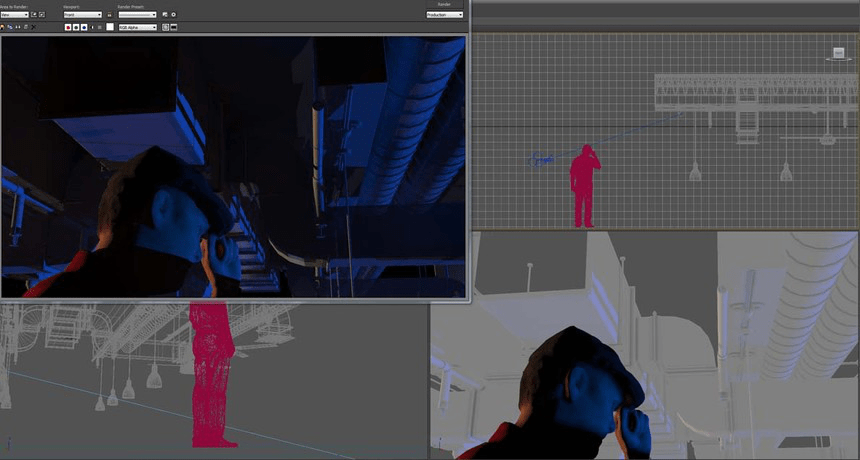This screenshot has height=460, width=860.
Task: Click the Print Image icon
Action: click(x=24, y=27)
